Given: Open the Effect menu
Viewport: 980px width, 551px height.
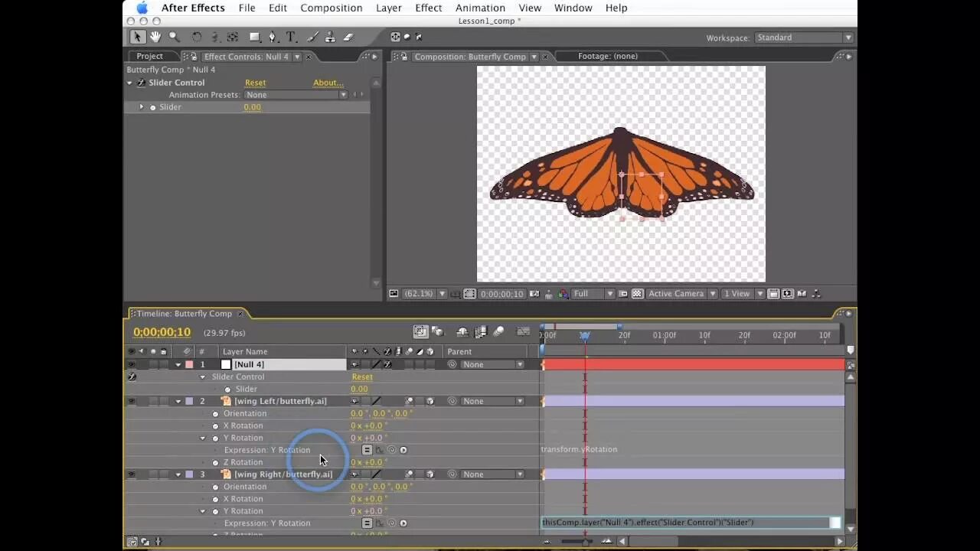Looking at the screenshot, I should click(x=429, y=8).
